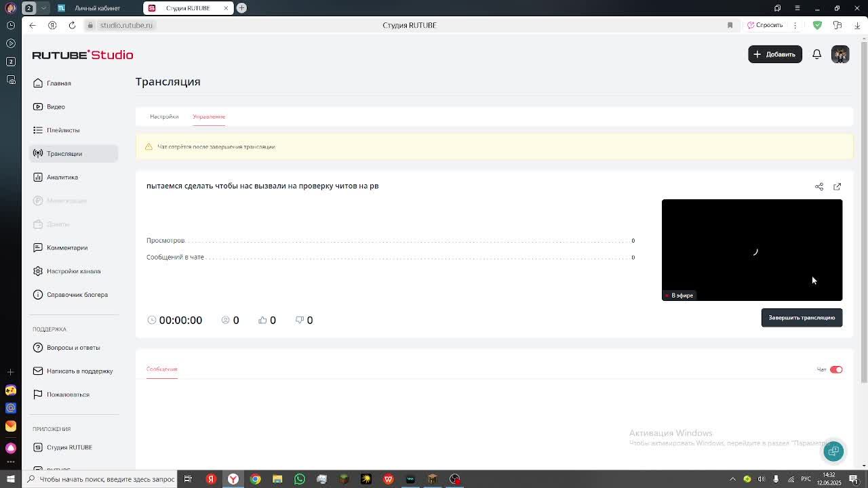Viewport: 868px width, 488px height.
Task: Open File Explorer from the taskbar
Action: [277, 479]
